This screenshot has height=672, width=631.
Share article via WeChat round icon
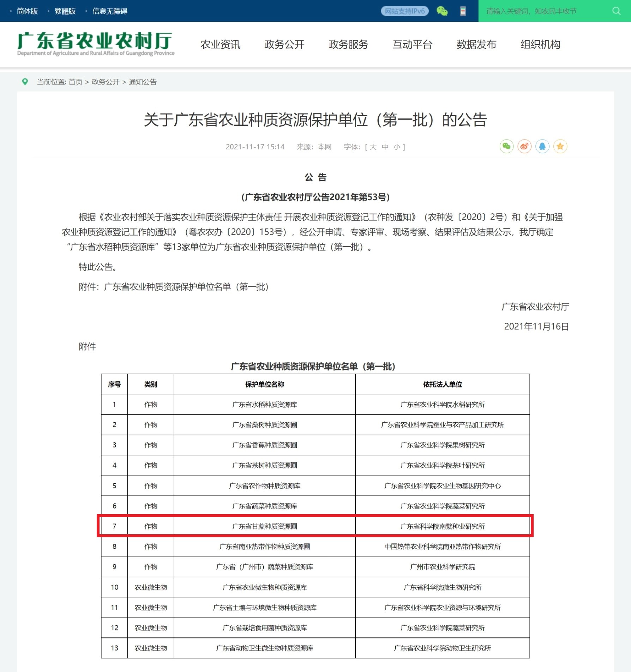[x=506, y=146]
